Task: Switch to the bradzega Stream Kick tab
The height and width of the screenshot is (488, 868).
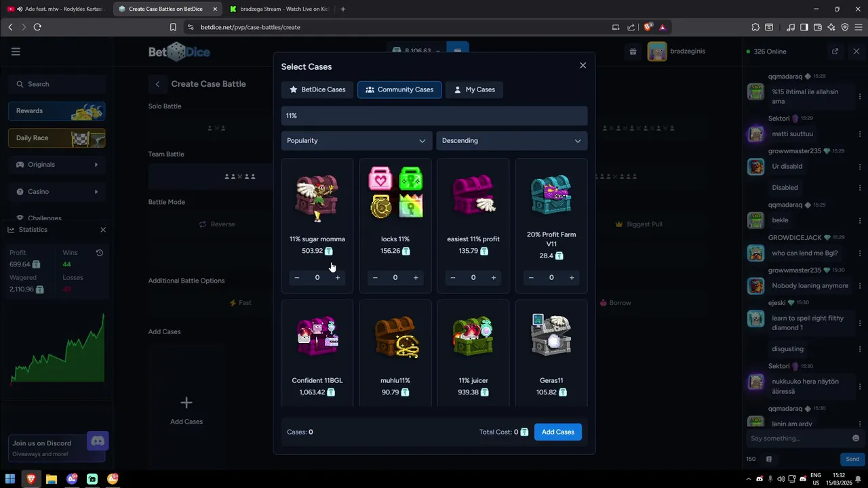Action: pos(279,9)
